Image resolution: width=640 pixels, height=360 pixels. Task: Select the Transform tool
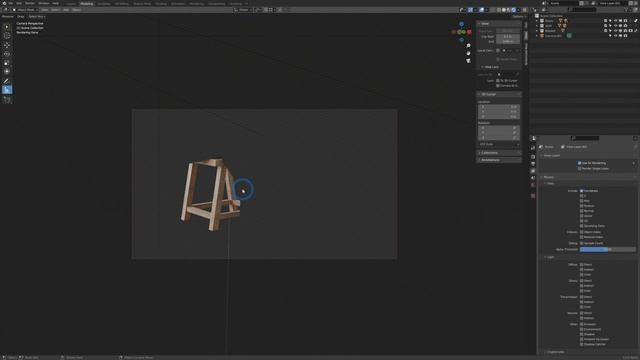tap(7, 71)
